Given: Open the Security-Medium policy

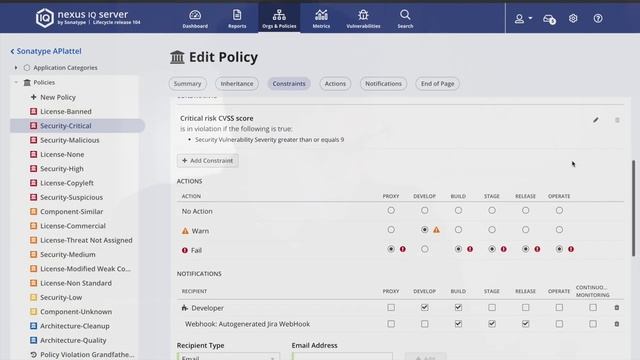Looking at the screenshot, I should (x=68, y=254).
